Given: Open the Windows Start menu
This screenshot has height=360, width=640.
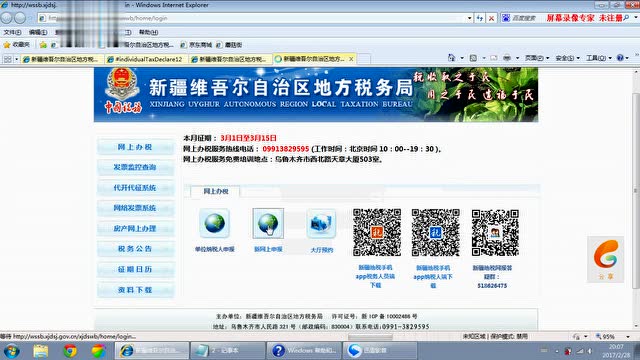Looking at the screenshot, I should [x=11, y=351].
